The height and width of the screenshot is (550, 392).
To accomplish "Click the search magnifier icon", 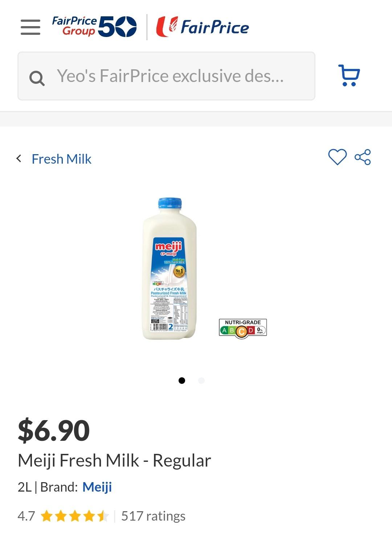I will point(37,77).
